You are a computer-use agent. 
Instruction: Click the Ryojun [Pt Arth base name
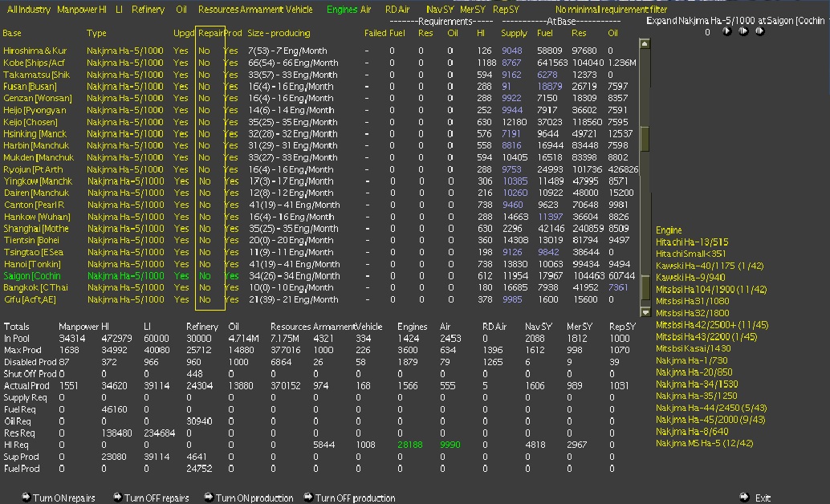[x=34, y=169]
